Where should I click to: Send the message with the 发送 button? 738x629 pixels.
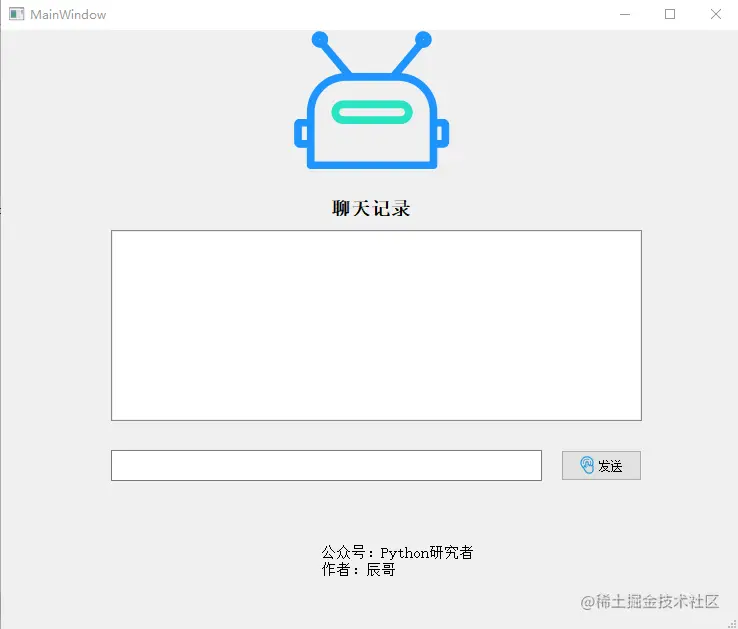point(601,466)
